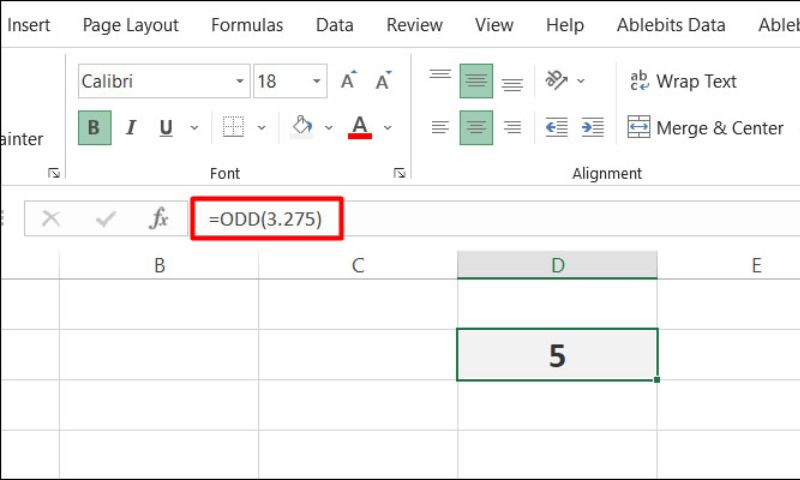Screen dimensions: 800x480
Task: Open the Font settings dialog launcher
Action: 399,173
